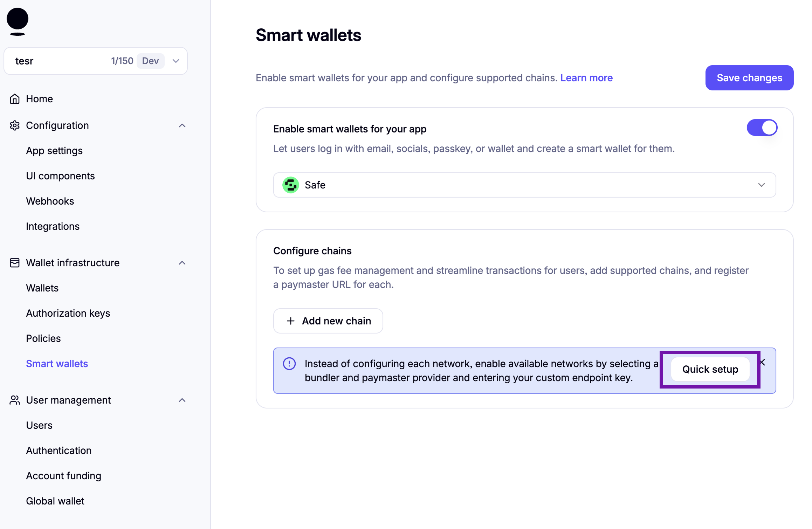Click the info icon in the banner
The height and width of the screenshot is (529, 812).
pyautogui.click(x=289, y=364)
